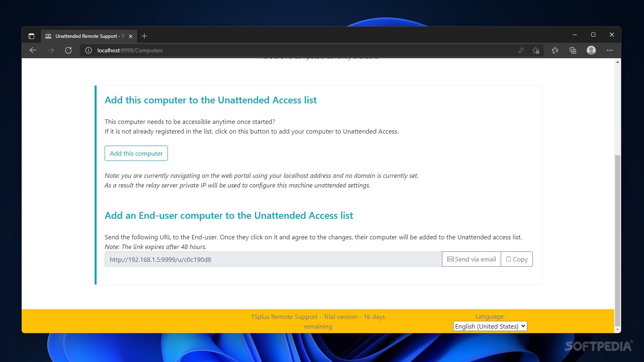644x362 pixels.
Task: Click the Add this computer button
Action: point(136,153)
